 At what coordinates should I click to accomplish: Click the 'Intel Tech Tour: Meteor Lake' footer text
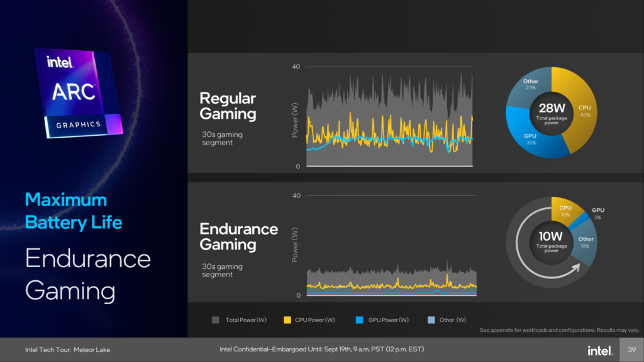(68, 349)
